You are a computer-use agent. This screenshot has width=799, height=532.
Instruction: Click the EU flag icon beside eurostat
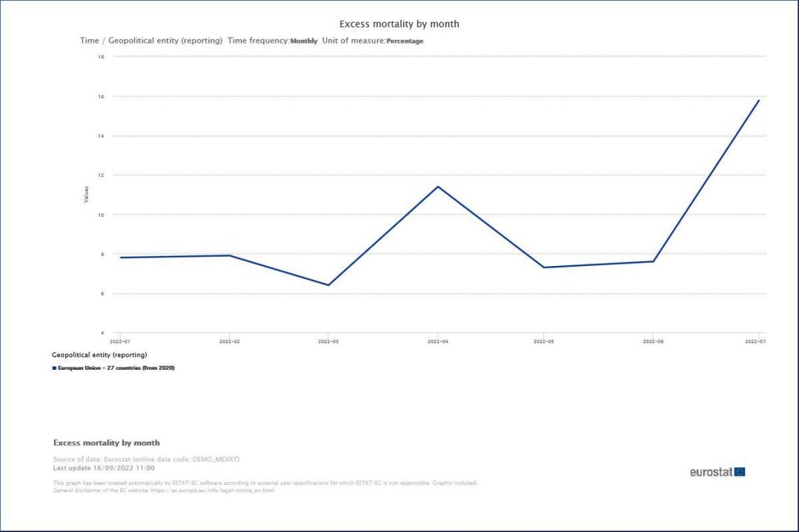coord(740,472)
